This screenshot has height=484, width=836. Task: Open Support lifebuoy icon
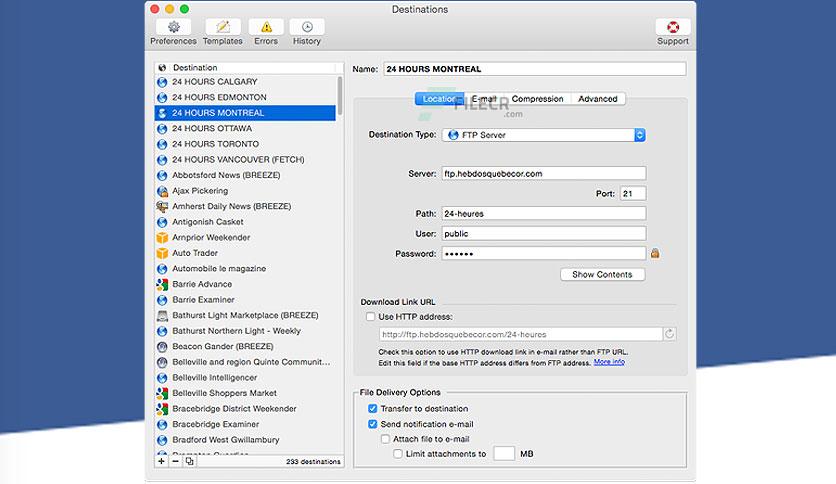(673, 32)
